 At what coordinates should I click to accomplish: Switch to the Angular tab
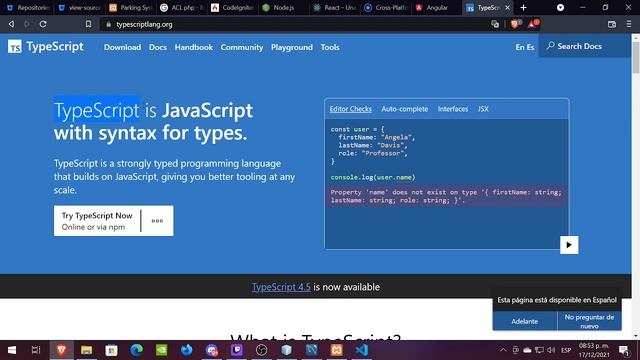coord(437,7)
